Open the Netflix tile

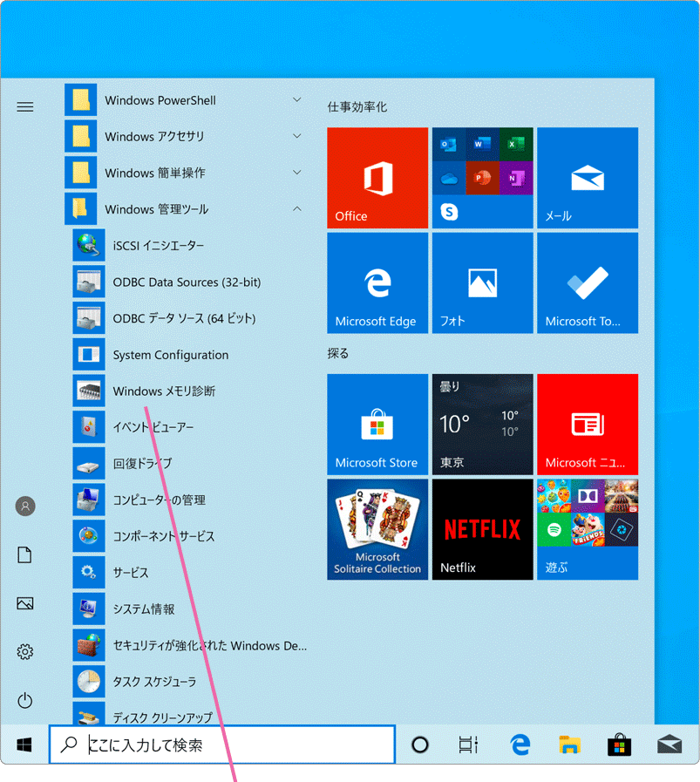(x=483, y=530)
